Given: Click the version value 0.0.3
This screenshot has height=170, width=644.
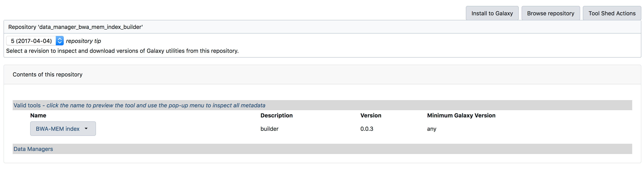Looking at the screenshot, I should pos(367,129).
